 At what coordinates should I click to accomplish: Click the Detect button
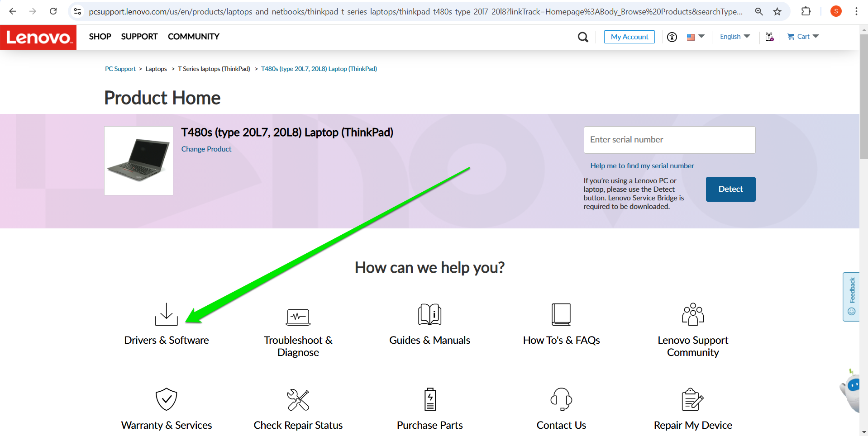coord(730,189)
